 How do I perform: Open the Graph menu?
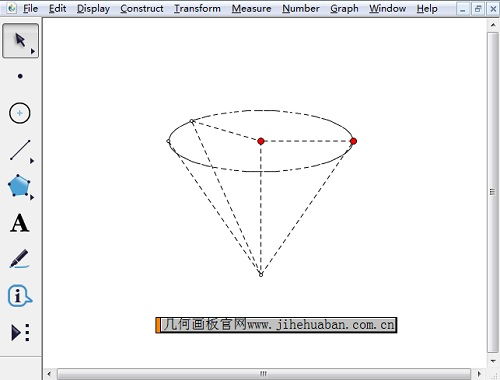click(344, 9)
